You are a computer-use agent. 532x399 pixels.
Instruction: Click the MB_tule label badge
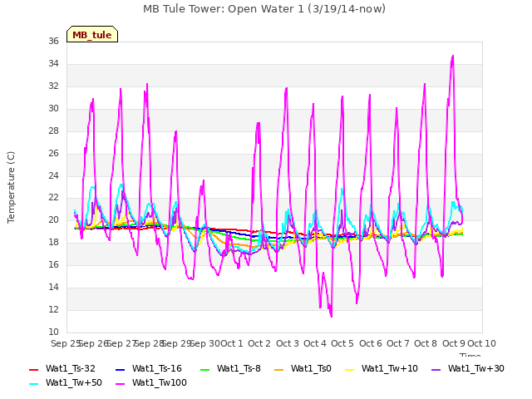point(92,34)
